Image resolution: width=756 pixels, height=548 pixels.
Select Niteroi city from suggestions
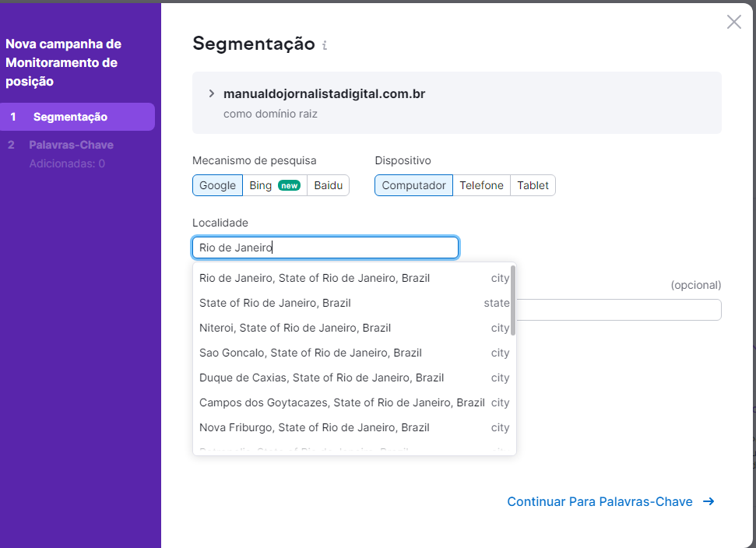coord(295,328)
